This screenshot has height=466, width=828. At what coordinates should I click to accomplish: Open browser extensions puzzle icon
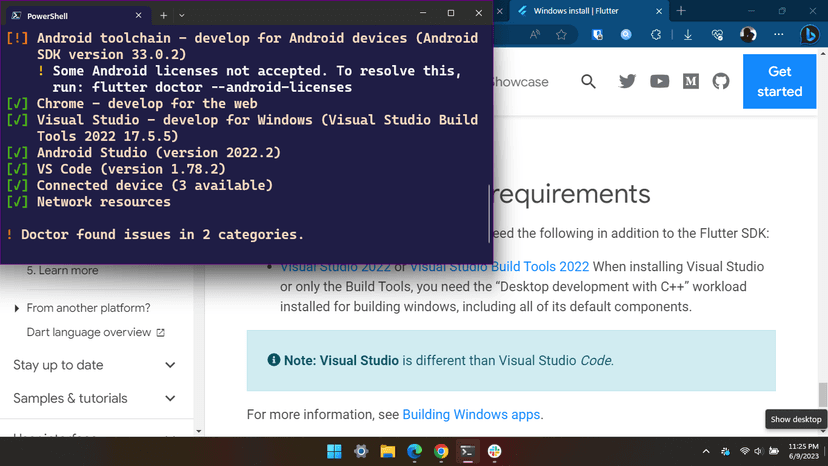click(656, 35)
